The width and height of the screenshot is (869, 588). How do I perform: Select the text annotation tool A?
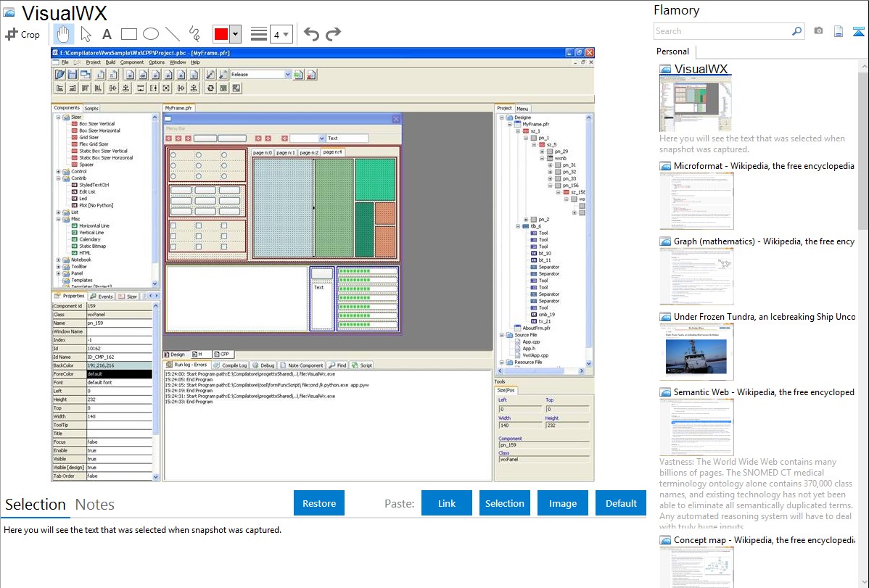tap(107, 34)
